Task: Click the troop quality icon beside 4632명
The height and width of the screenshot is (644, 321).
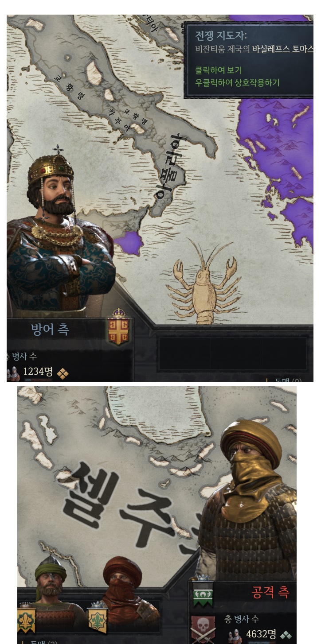Action: 286,635
